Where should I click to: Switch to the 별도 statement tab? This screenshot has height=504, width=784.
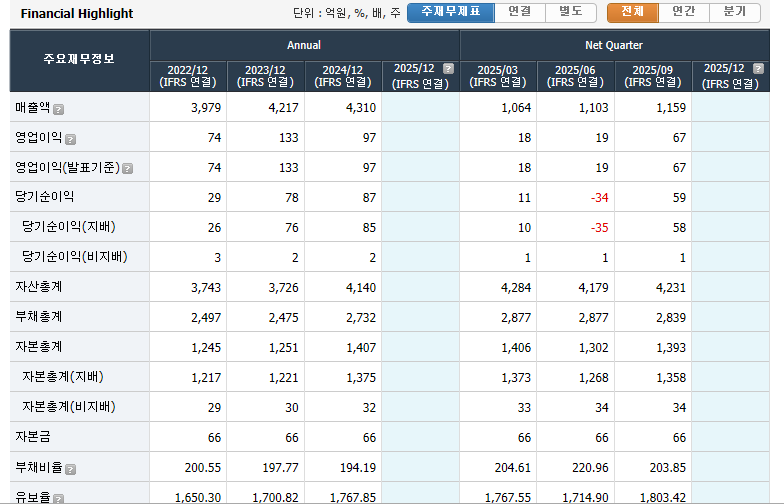[571, 12]
